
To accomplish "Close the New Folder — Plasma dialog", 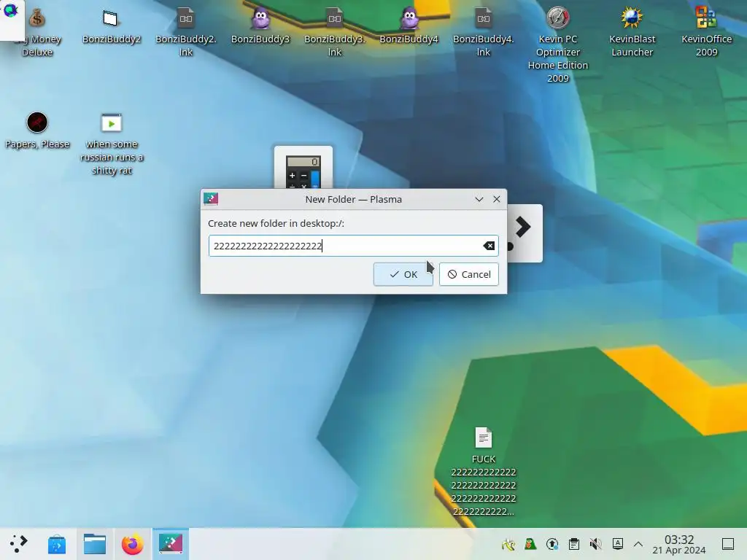I will pos(496,199).
